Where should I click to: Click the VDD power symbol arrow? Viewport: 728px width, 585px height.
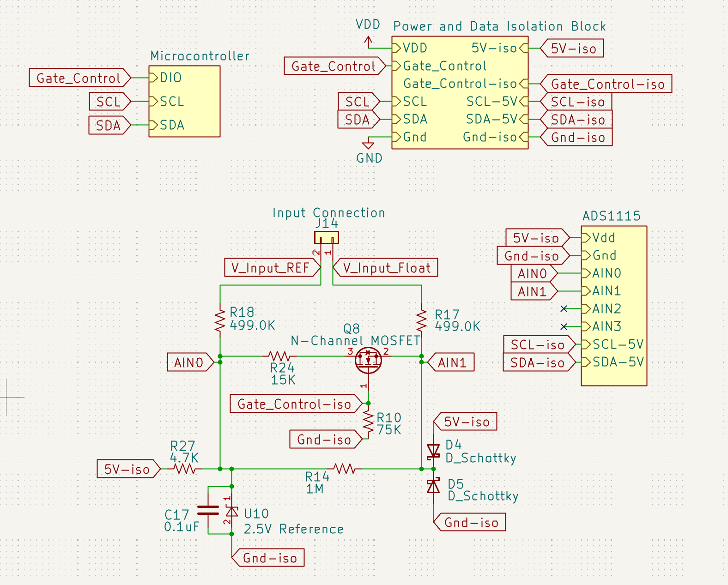[368, 42]
